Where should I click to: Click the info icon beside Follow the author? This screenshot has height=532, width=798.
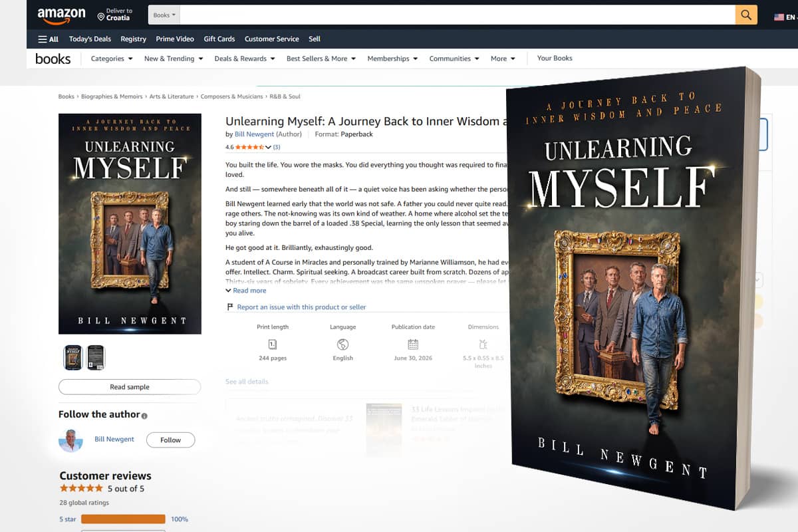coord(144,416)
